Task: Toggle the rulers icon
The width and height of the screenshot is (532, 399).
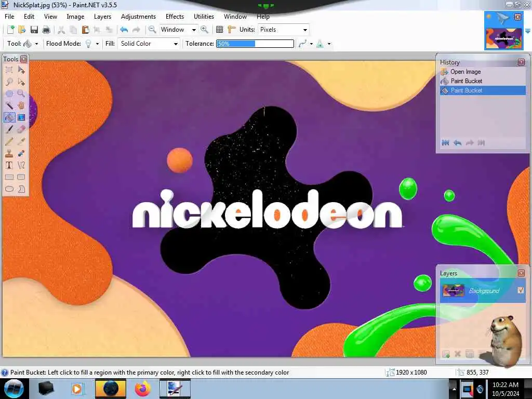Action: (x=232, y=30)
